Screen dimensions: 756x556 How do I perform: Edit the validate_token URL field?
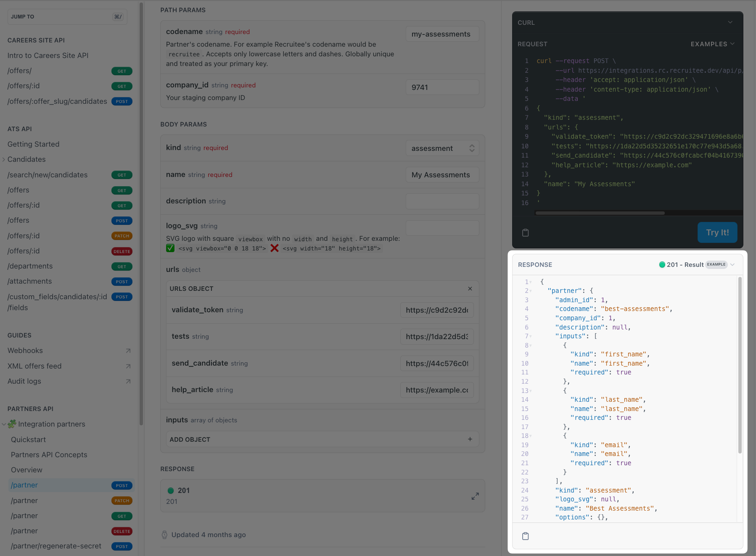click(437, 310)
